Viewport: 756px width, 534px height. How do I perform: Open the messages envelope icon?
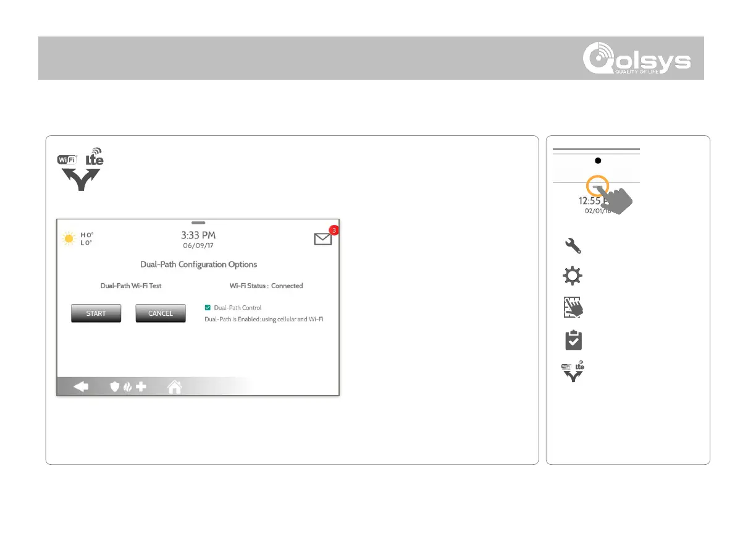(x=323, y=239)
